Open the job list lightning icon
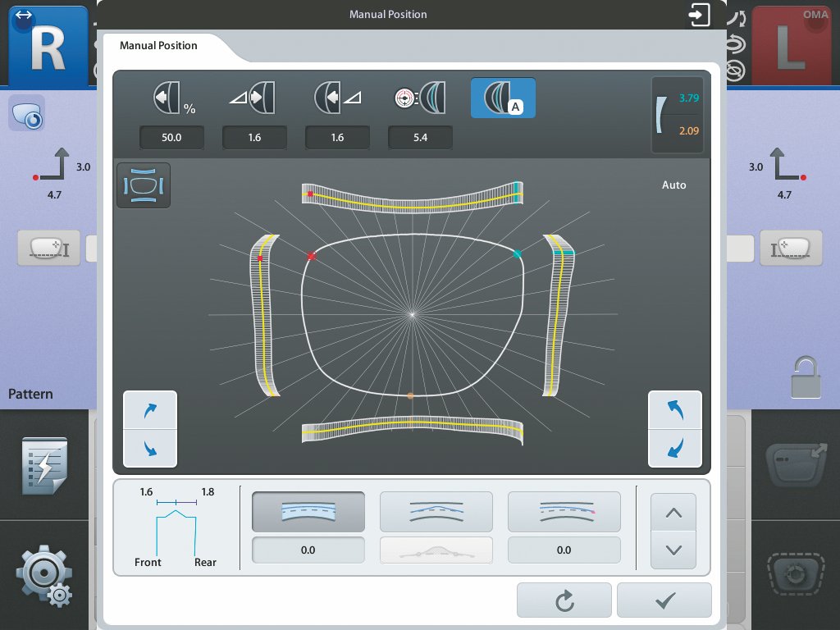Image resolution: width=840 pixels, height=630 pixels. click(45, 466)
